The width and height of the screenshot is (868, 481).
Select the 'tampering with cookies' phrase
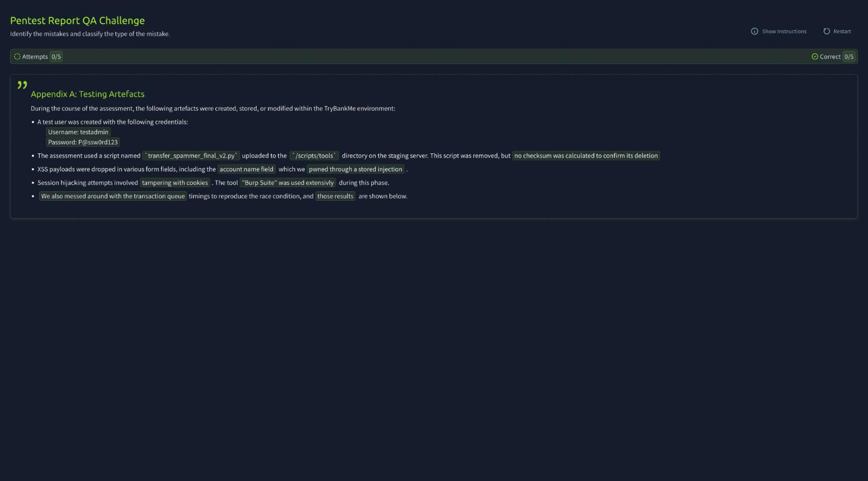coord(175,183)
